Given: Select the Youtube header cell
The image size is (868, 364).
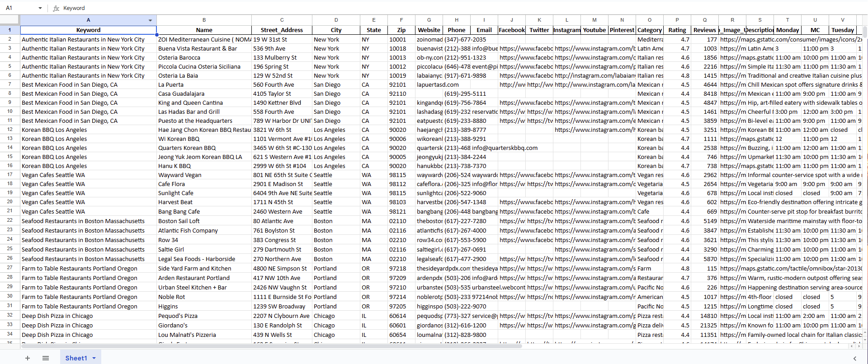Looking at the screenshot, I should 594,30.
